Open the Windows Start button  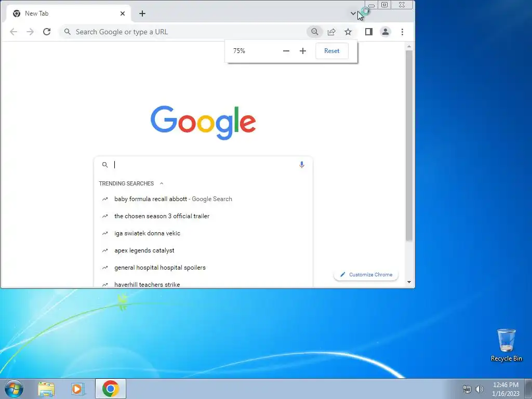pos(14,389)
